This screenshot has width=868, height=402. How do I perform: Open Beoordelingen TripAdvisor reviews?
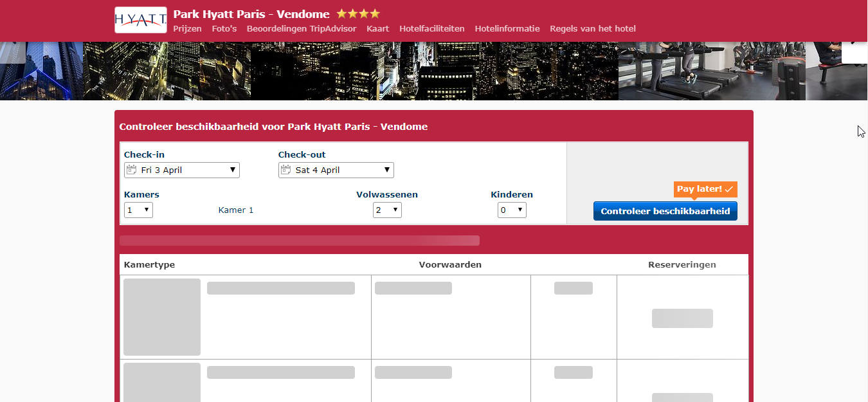(x=302, y=28)
